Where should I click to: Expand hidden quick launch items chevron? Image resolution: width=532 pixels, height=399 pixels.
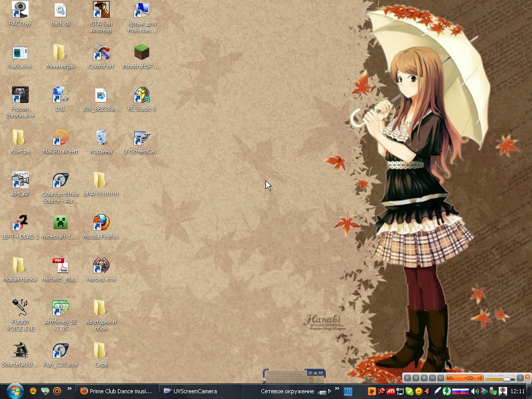[69, 389]
